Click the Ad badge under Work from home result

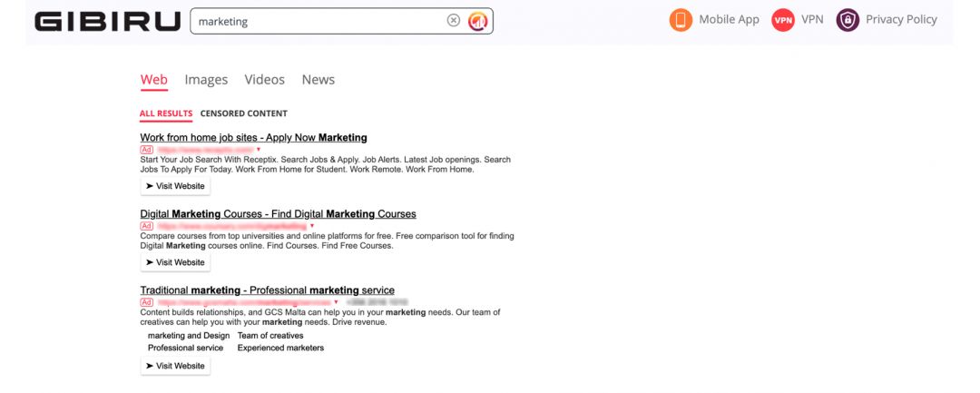pos(146,149)
